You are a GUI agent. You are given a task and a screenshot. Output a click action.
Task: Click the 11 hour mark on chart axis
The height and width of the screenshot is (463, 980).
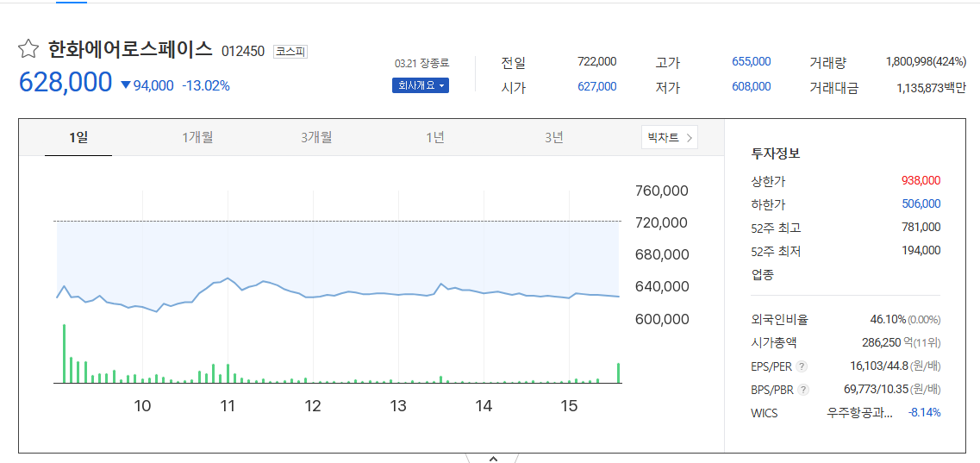coord(228,406)
